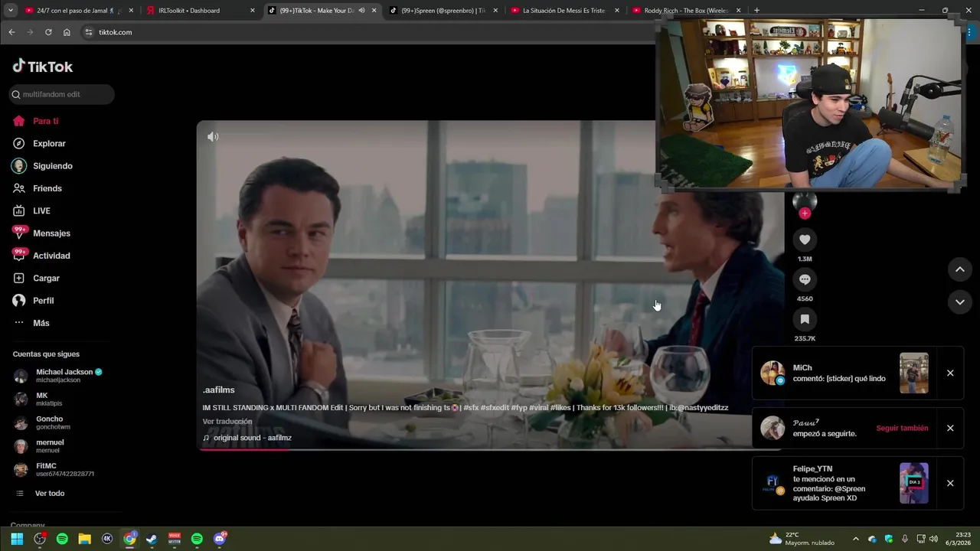Screen dimensions: 980x551
Task: Open a new browser tab
Action: pyautogui.click(x=756, y=11)
